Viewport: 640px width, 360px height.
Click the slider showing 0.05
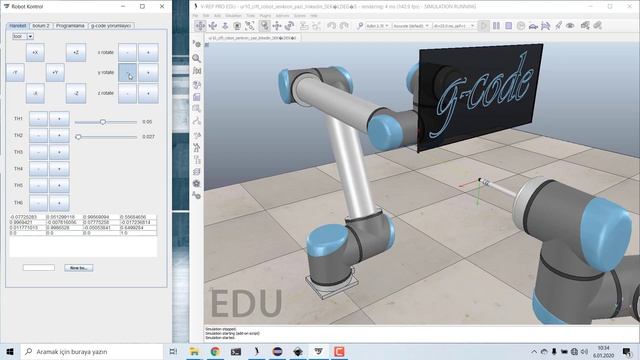click(106, 122)
